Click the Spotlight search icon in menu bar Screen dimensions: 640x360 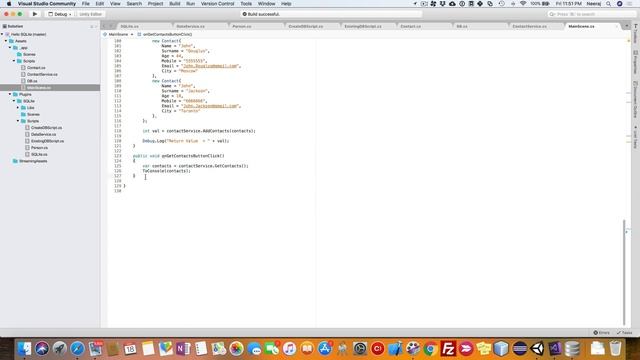(609, 4)
